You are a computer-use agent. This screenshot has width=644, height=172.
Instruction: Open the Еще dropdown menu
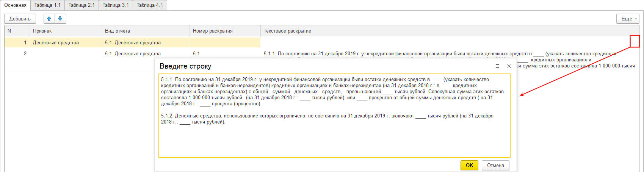(x=628, y=19)
